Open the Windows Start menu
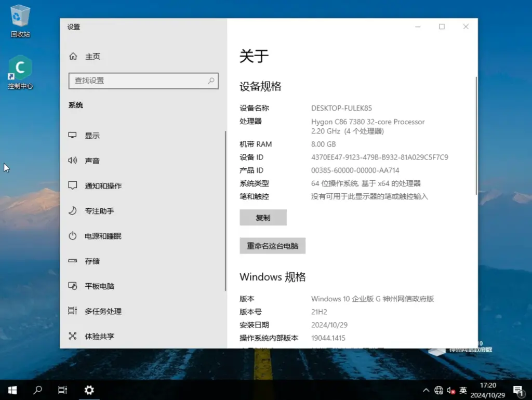This screenshot has width=532, height=400. [x=12, y=390]
